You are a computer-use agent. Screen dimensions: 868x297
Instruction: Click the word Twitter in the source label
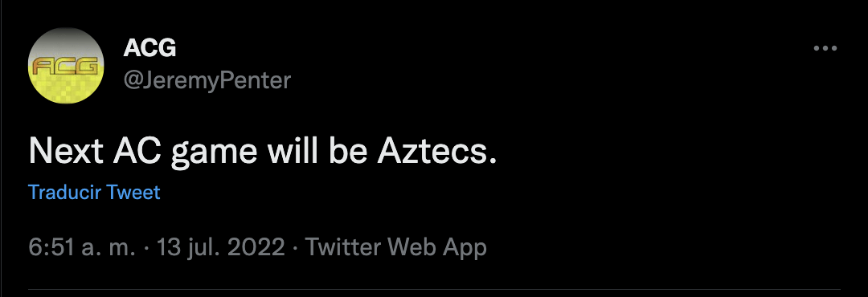coord(342,246)
